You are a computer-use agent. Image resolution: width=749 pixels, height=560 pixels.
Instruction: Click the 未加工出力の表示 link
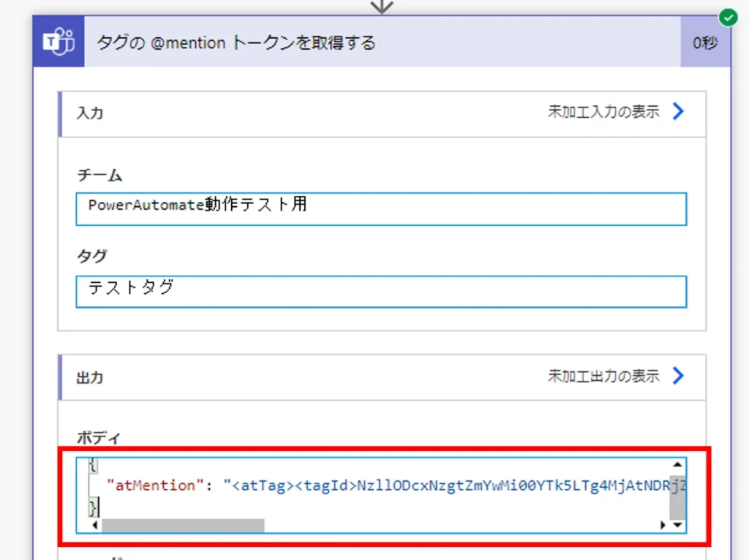(x=603, y=376)
